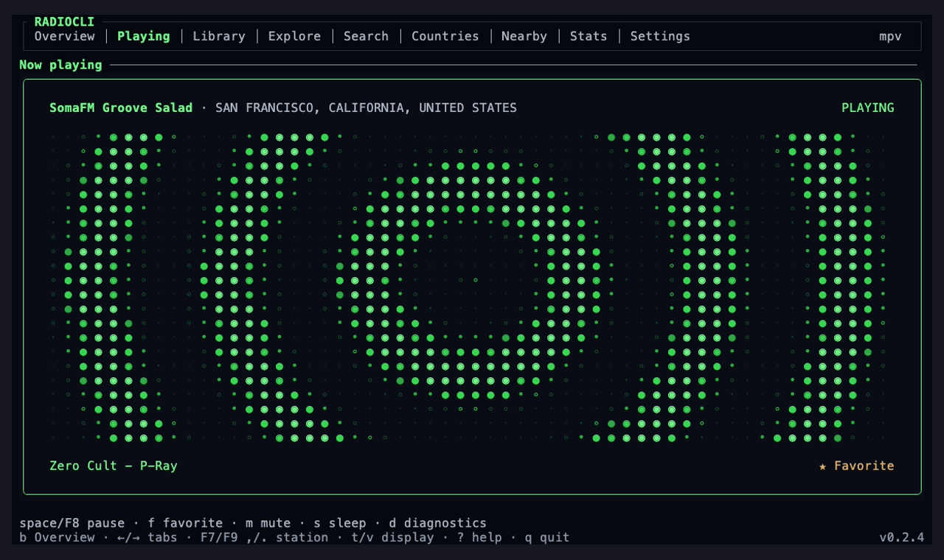Image resolution: width=944 pixels, height=560 pixels.
Task: Click the RADIOCLI title text
Action: pyautogui.click(x=64, y=22)
